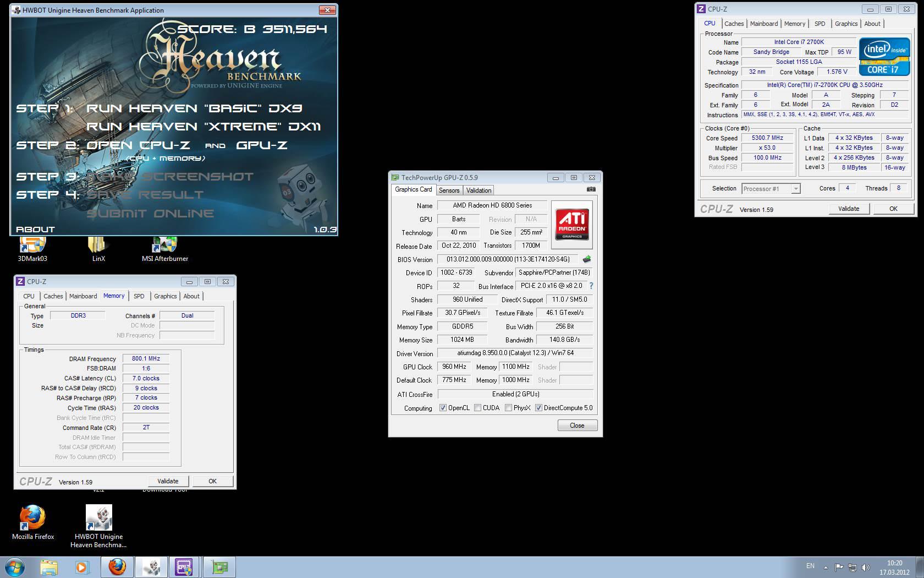Switch to Firefox in the taskbar
This screenshot has width=924, height=578.
point(117,567)
